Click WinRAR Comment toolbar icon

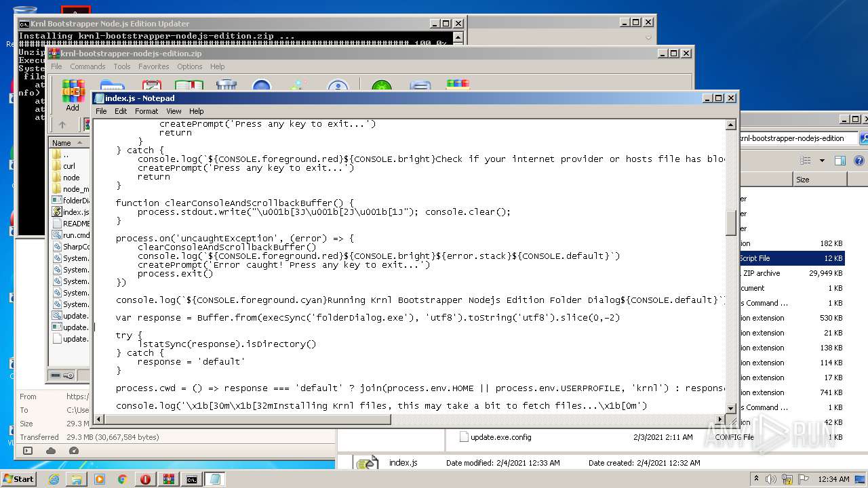420,85
